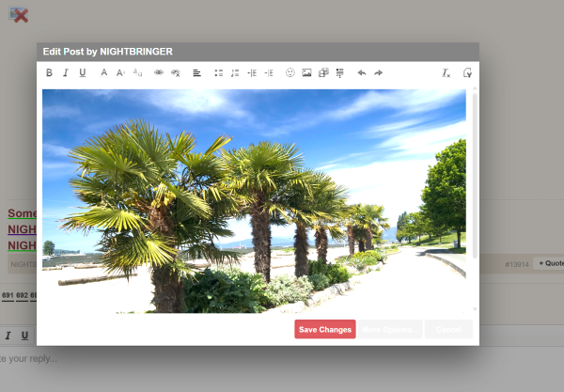Viewport: 564px width, 392px height.
Task: Select the palm trees image in editor
Action: tap(254, 200)
